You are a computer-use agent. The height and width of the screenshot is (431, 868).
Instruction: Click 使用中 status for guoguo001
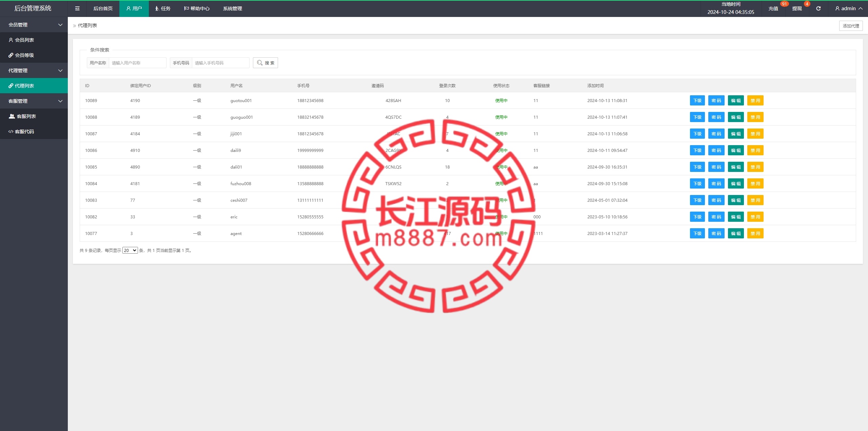(x=501, y=117)
